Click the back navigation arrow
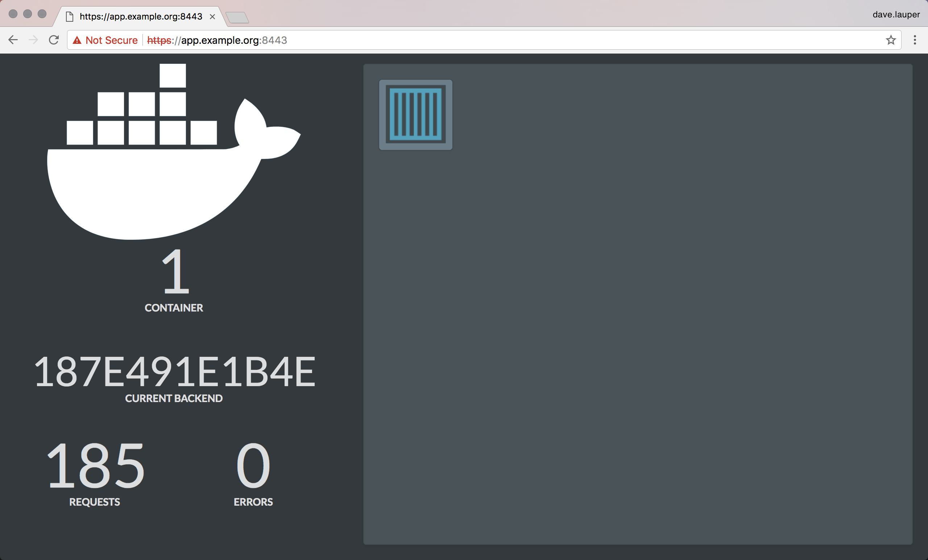The height and width of the screenshot is (560, 928). point(13,40)
